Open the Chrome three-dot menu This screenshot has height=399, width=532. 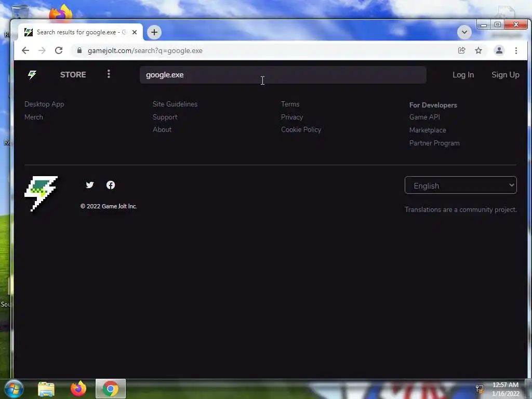click(516, 50)
